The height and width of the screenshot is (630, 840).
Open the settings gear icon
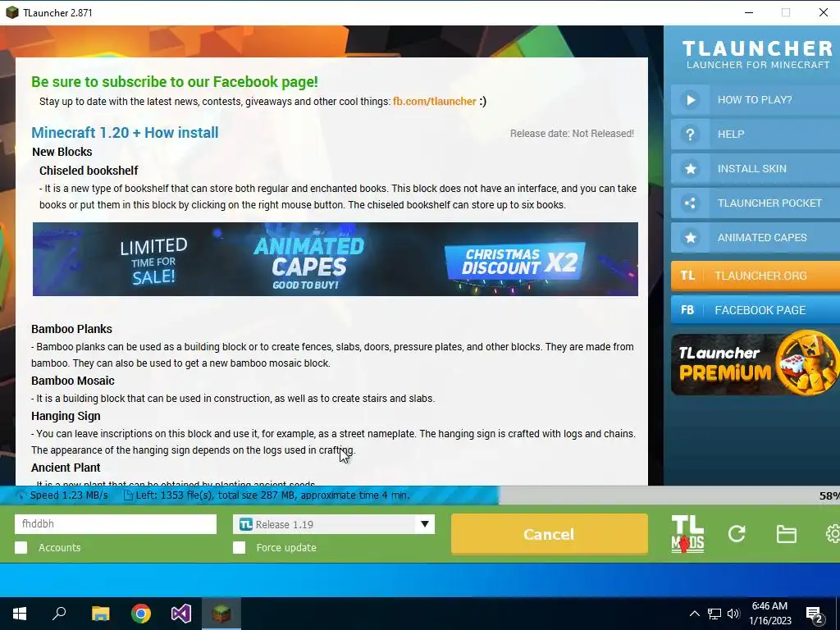[833, 533]
